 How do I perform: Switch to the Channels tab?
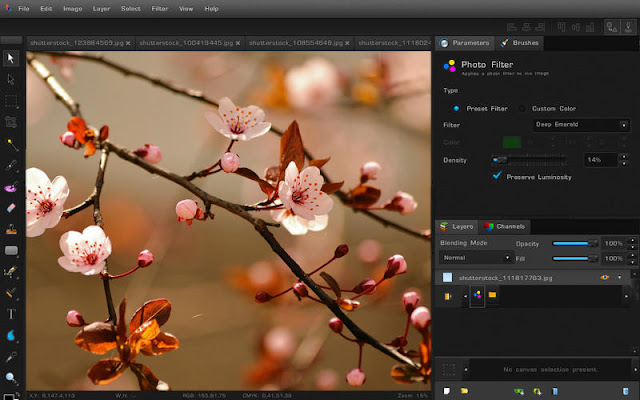click(x=504, y=227)
